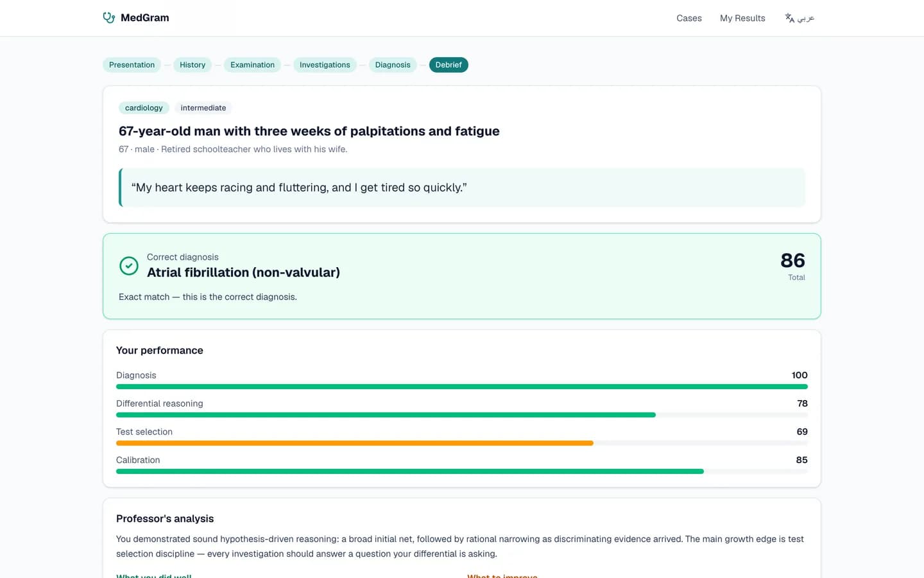Open My Results page
The image size is (924, 578).
pyautogui.click(x=742, y=18)
